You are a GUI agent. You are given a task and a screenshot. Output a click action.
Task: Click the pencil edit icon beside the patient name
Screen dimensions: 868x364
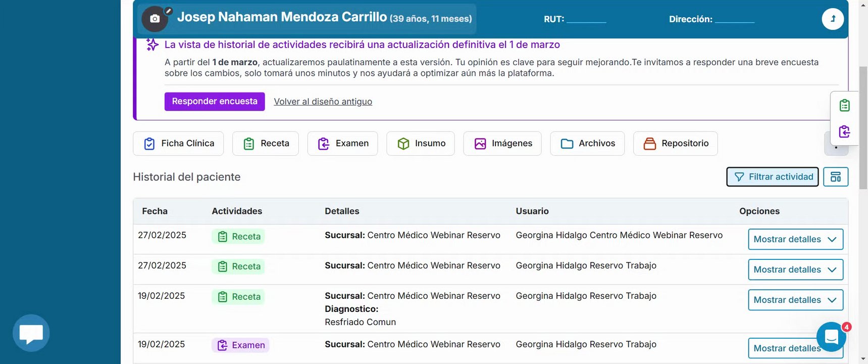tap(169, 11)
